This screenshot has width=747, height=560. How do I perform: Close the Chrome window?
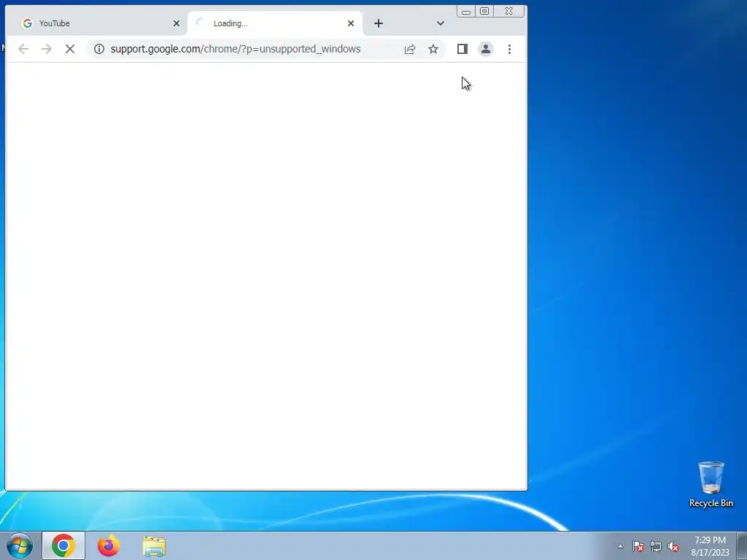pos(508,12)
